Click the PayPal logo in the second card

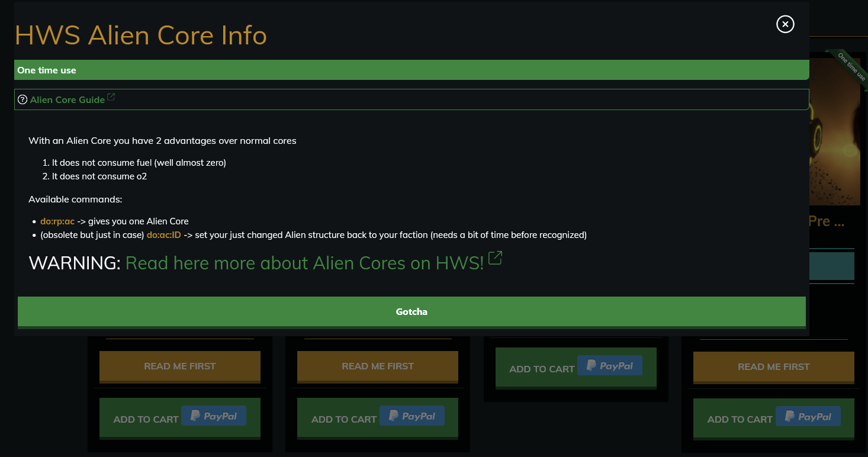tap(412, 416)
